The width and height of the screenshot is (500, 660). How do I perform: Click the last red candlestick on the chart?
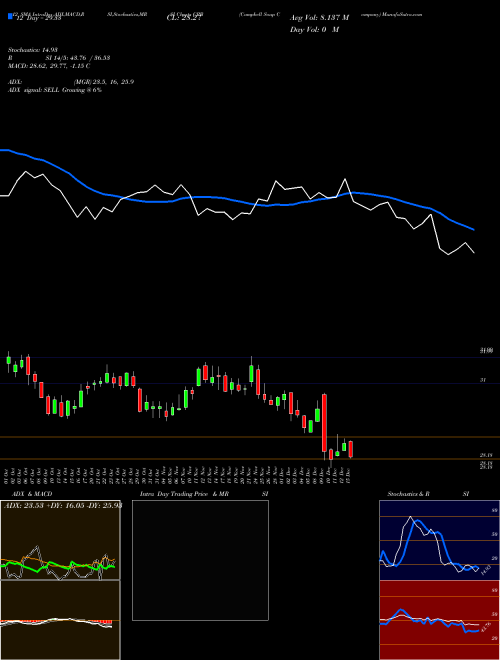[351, 449]
